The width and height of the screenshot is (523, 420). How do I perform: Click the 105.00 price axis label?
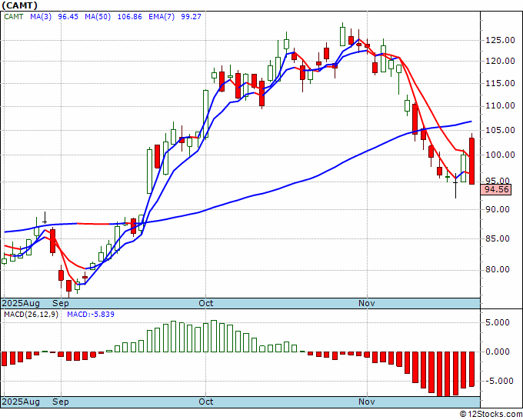pos(502,130)
